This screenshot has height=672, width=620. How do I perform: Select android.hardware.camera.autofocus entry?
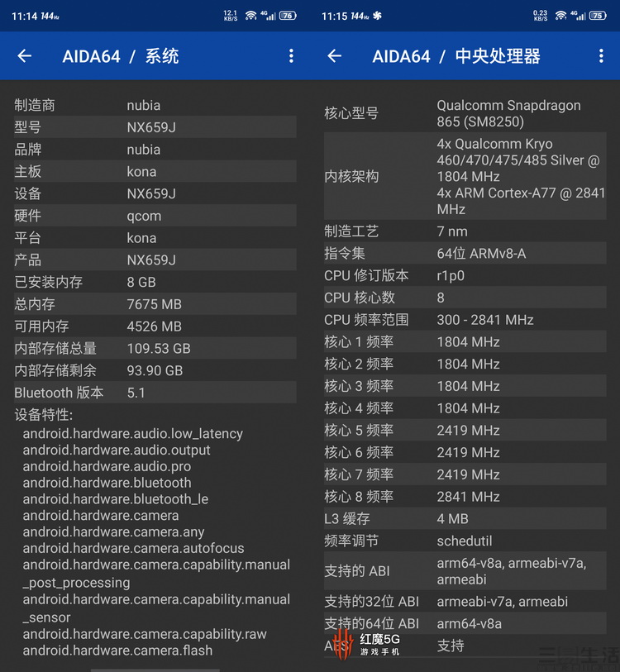(x=133, y=548)
